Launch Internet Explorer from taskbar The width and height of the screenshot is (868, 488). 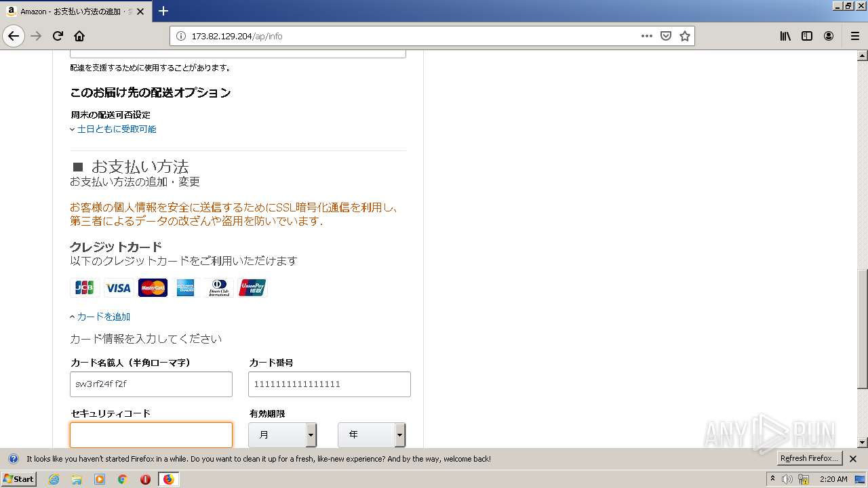(54, 479)
